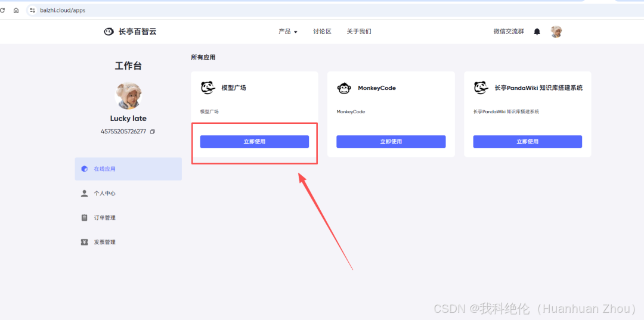Image resolution: width=644 pixels, height=320 pixels.
Task: Click the Lucky late username
Action: pos(128,119)
